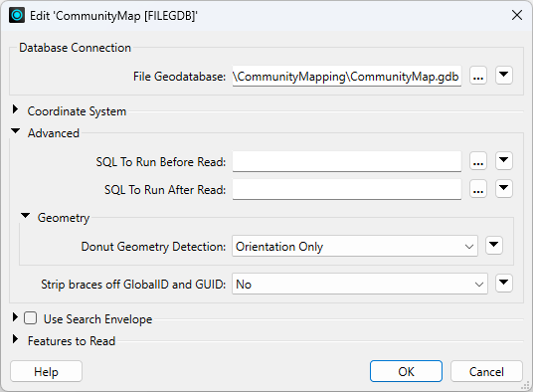Open Donut Geometry Detection parameter arrow menu

(x=494, y=246)
